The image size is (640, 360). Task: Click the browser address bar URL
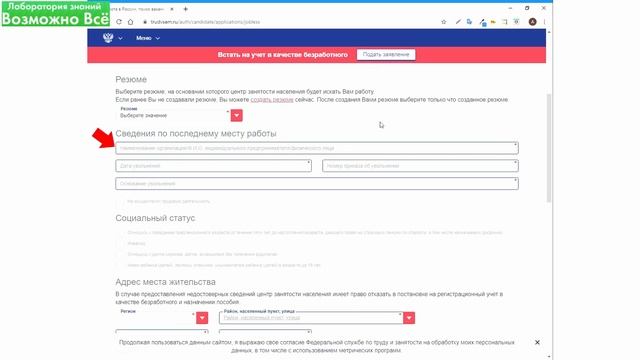205,22
